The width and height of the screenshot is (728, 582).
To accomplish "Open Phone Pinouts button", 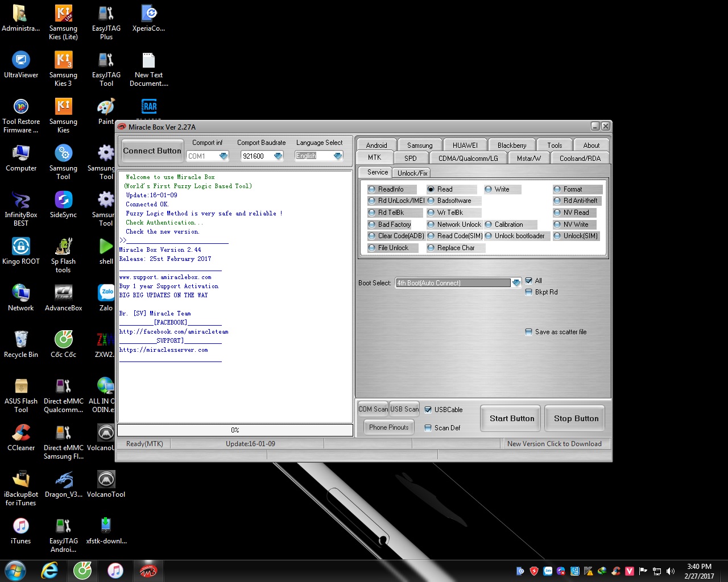I will coord(388,427).
